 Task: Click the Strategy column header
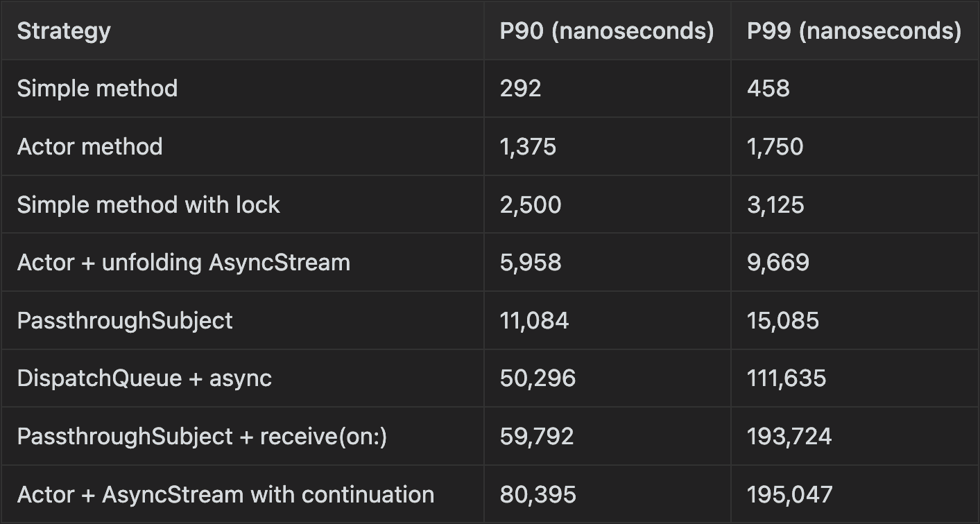click(64, 31)
